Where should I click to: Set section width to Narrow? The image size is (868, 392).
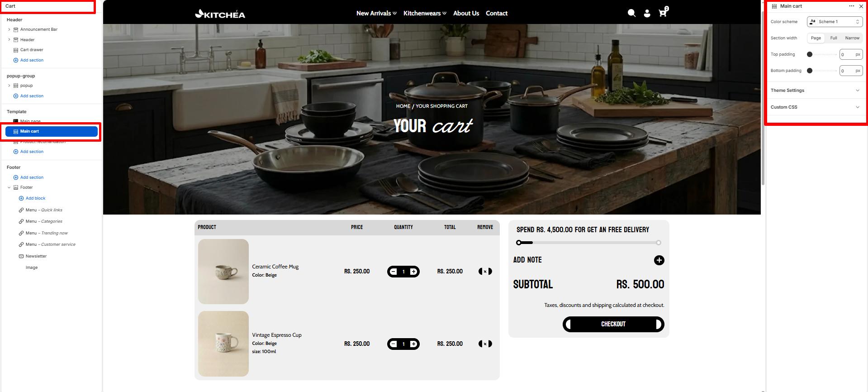pyautogui.click(x=852, y=38)
